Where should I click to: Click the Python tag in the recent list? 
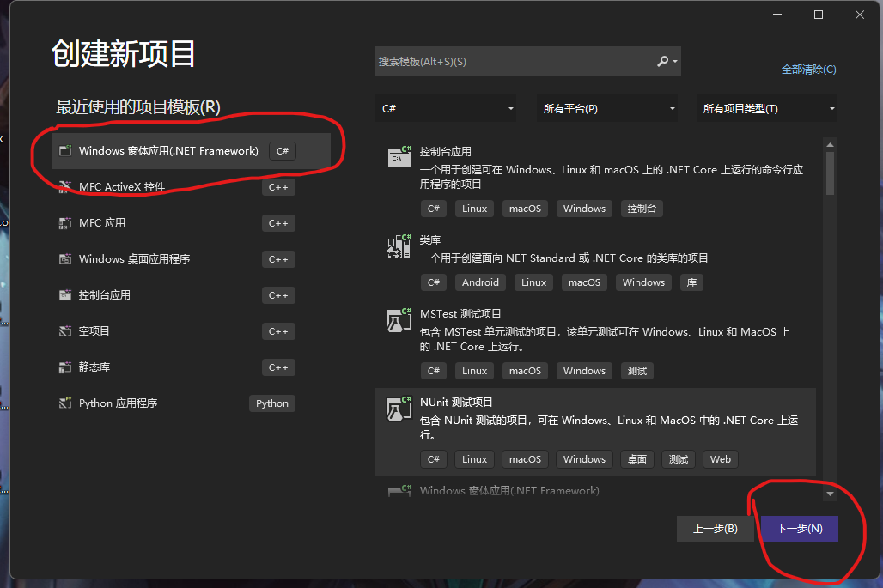point(272,403)
